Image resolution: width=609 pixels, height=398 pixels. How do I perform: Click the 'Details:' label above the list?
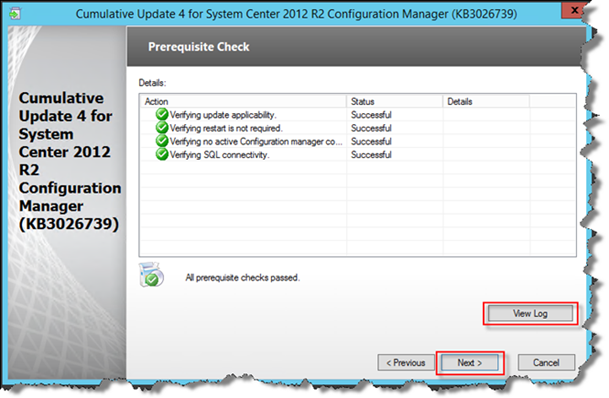pyautogui.click(x=152, y=83)
